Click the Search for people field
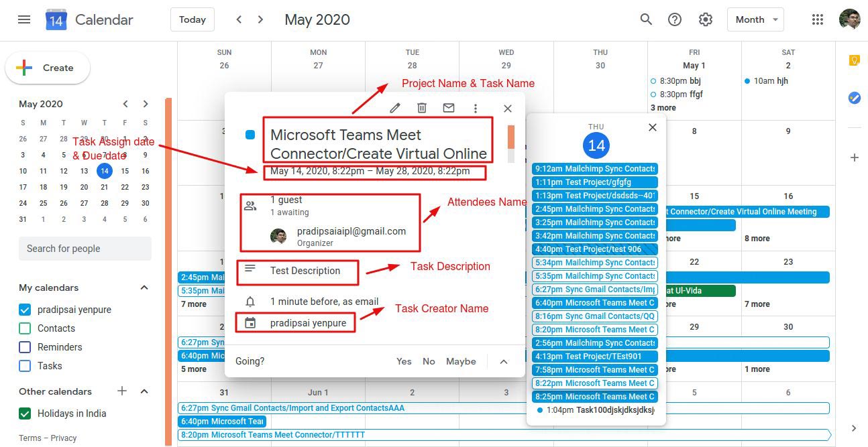The height and width of the screenshot is (447, 868). point(85,249)
